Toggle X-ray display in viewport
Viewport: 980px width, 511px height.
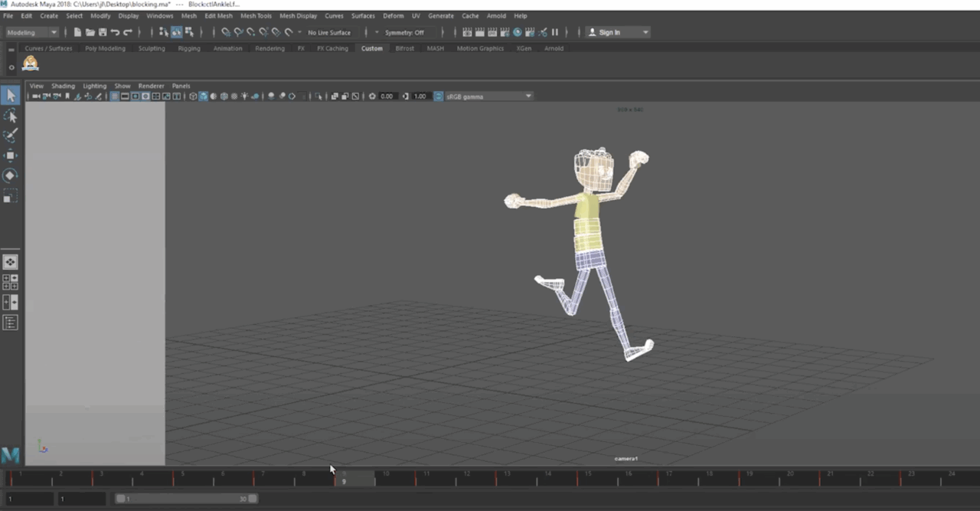pyautogui.click(x=271, y=96)
